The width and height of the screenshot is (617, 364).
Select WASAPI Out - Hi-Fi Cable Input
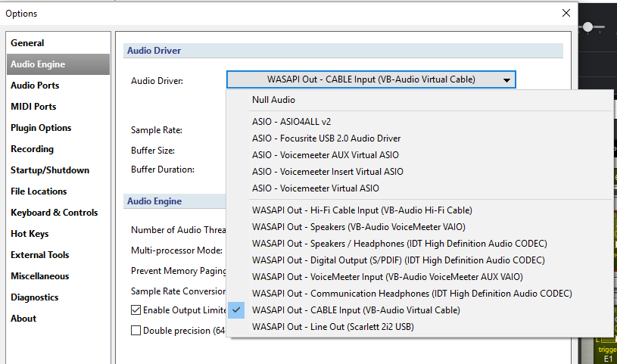(420, 210)
